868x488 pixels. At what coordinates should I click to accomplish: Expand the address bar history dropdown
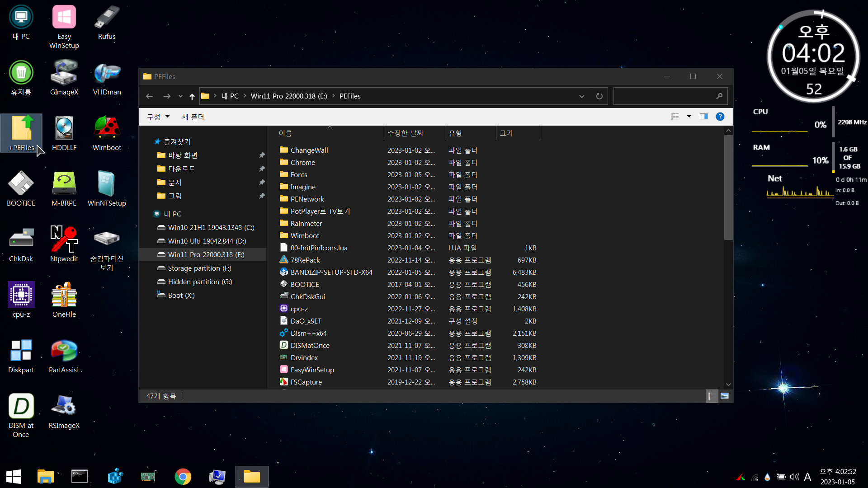(x=582, y=96)
